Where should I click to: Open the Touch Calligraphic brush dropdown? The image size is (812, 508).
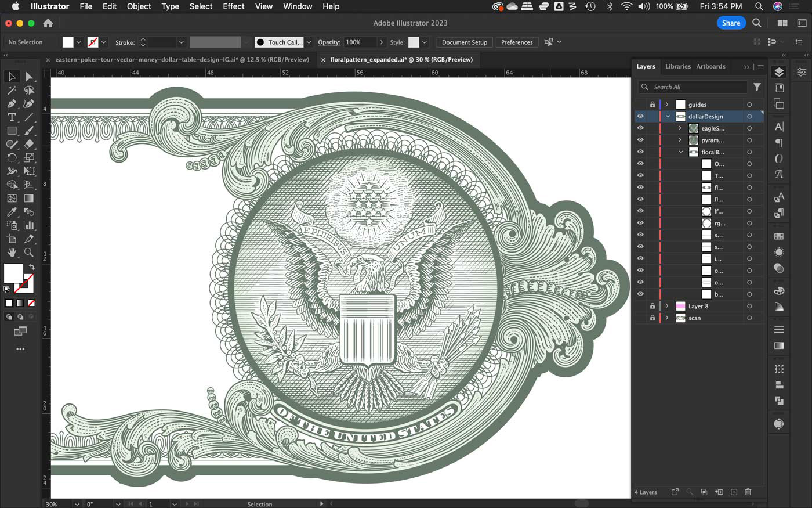point(309,42)
